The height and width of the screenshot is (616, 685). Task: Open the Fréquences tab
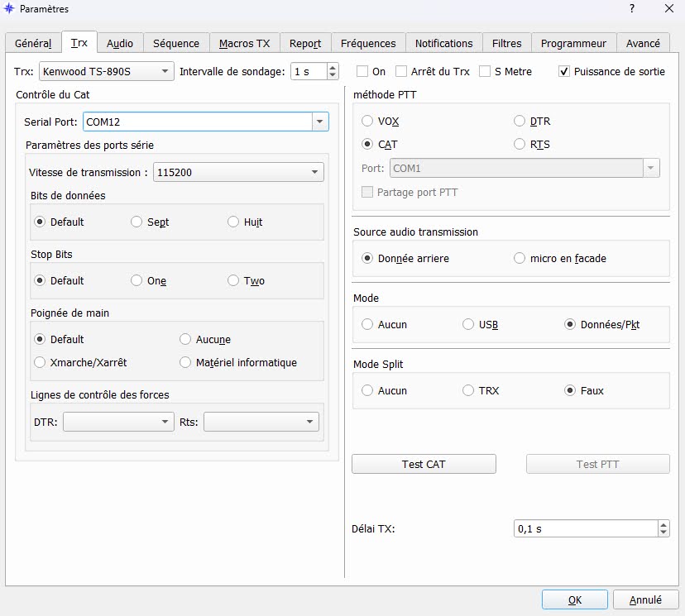(x=368, y=43)
